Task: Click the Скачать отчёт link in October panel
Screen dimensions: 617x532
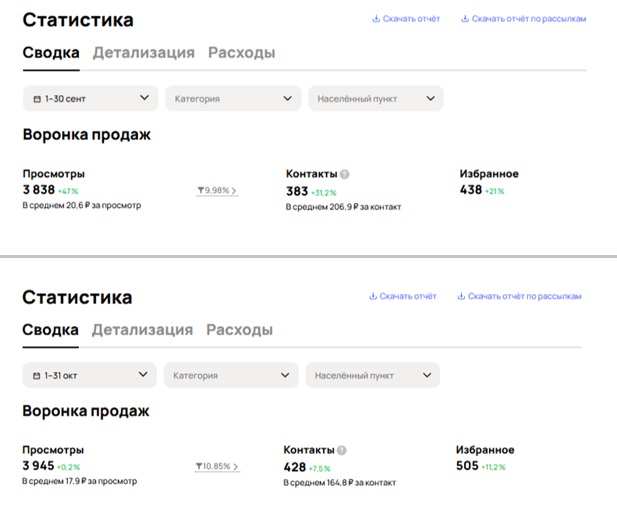Action: pyautogui.click(x=409, y=296)
